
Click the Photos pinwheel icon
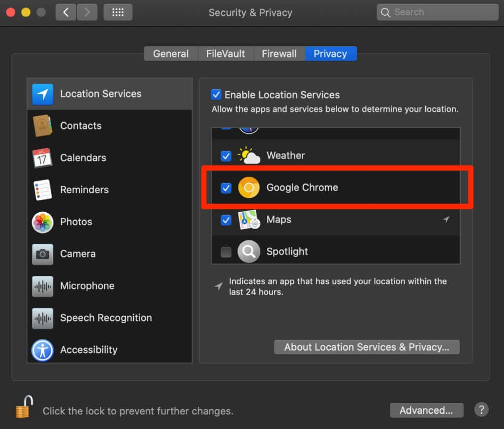pyautogui.click(x=42, y=222)
